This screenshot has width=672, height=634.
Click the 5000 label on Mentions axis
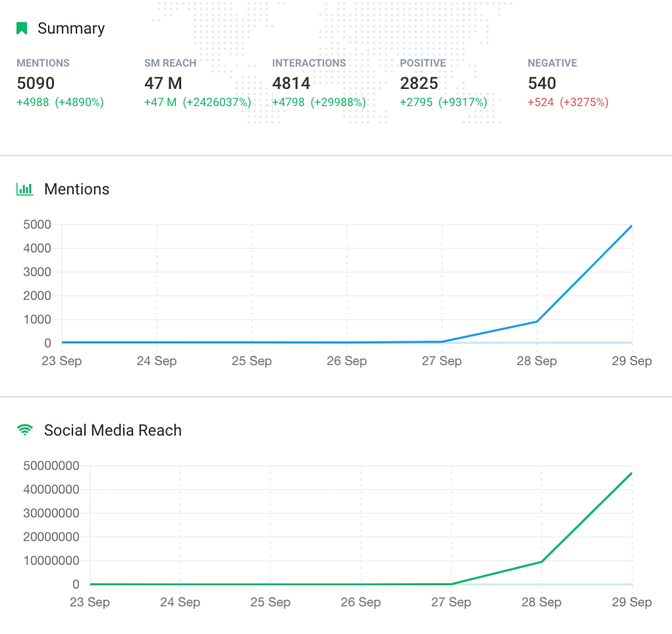38,225
